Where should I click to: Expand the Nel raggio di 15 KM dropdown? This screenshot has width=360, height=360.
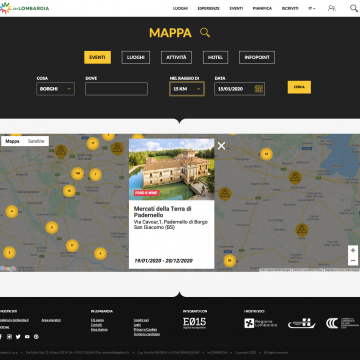point(187,89)
